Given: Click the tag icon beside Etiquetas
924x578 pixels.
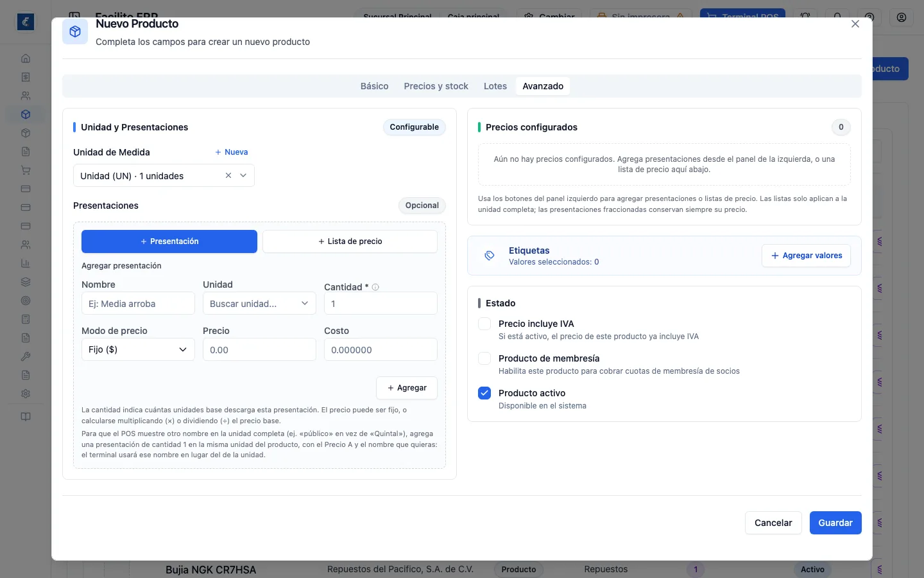Looking at the screenshot, I should [490, 256].
